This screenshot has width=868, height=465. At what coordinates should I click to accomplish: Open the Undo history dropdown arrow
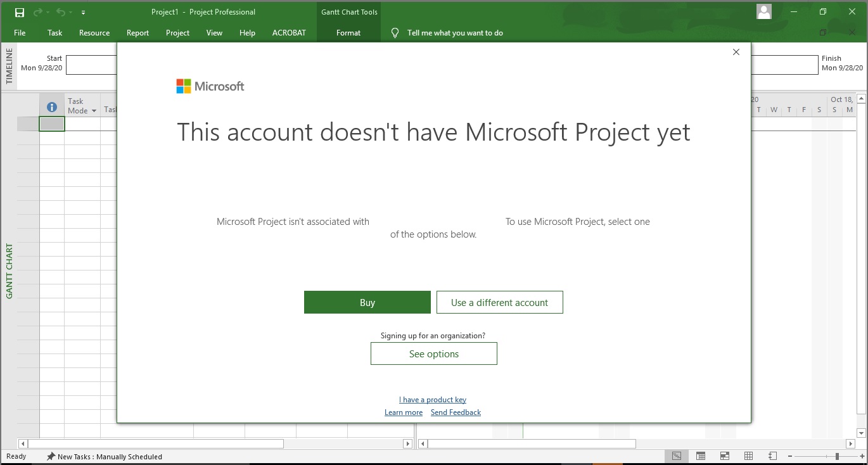pyautogui.click(x=70, y=12)
